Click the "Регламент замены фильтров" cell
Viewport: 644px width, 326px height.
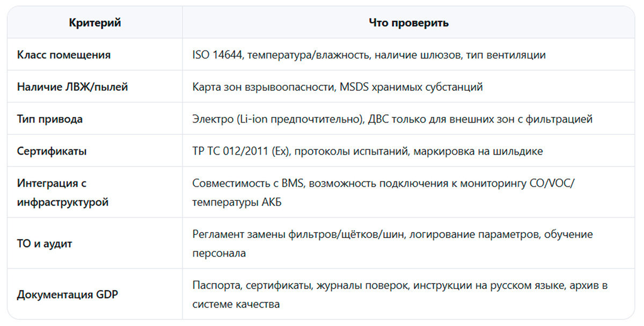coord(409,243)
